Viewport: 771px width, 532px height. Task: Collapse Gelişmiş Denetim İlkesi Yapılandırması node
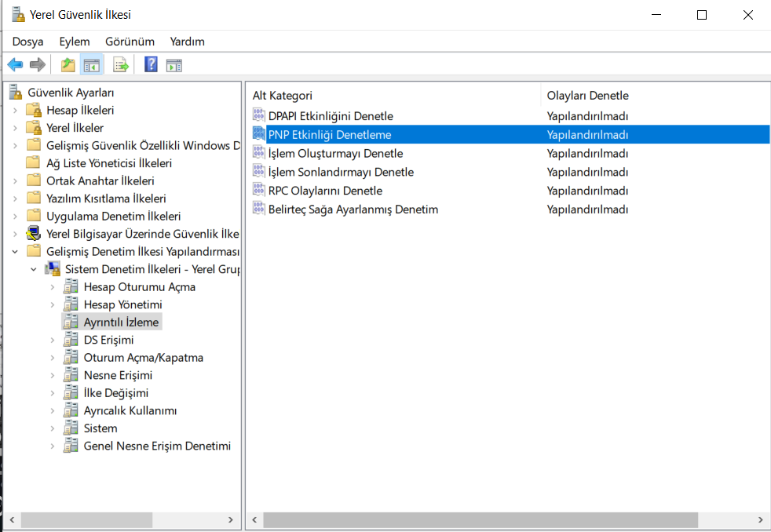tap(15, 252)
